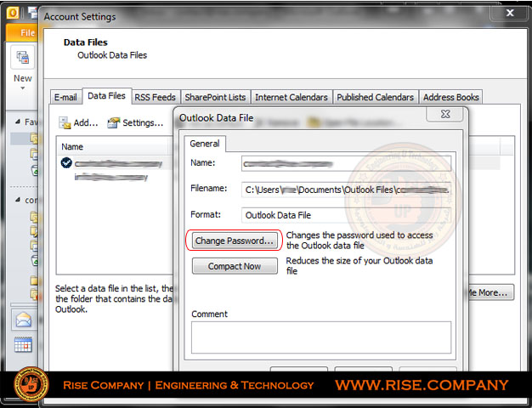The image size is (532, 408).
Task: Open the SharePoint Lists tab
Action: (x=216, y=97)
